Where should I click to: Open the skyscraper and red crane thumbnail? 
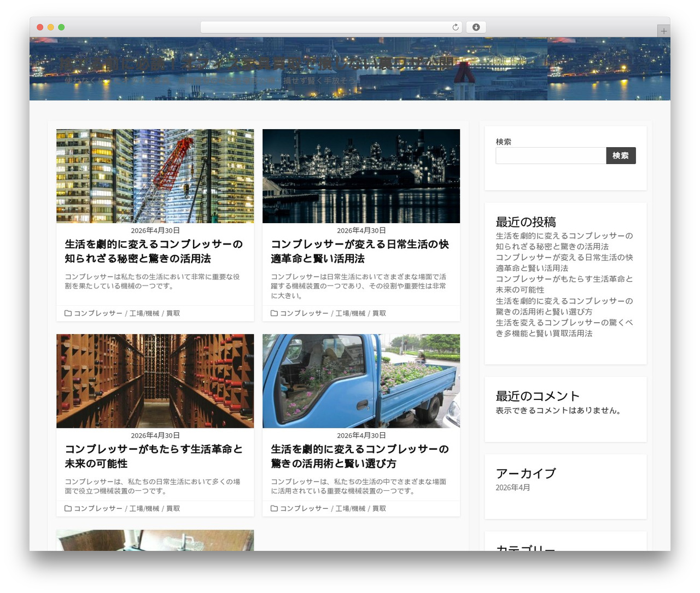click(155, 176)
